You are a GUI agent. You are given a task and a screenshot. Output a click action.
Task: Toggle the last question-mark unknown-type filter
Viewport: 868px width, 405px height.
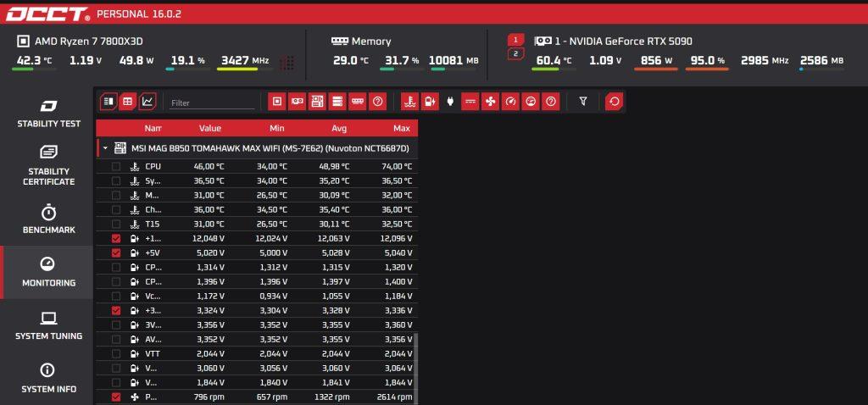[x=550, y=102]
